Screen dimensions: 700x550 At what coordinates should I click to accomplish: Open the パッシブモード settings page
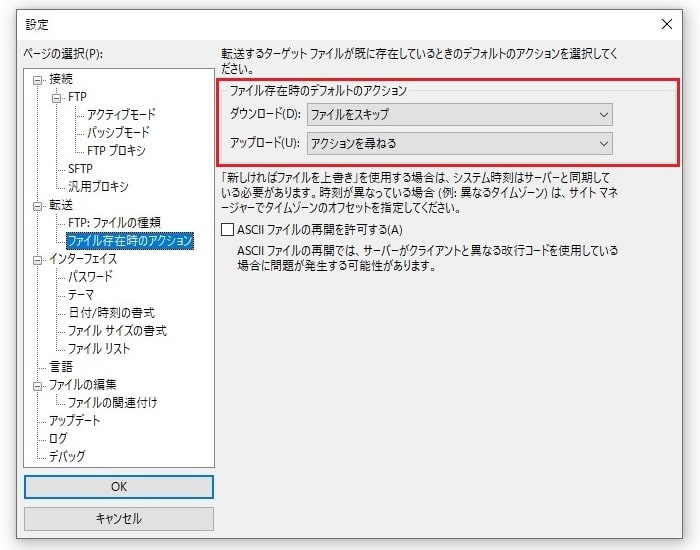click(x=118, y=133)
